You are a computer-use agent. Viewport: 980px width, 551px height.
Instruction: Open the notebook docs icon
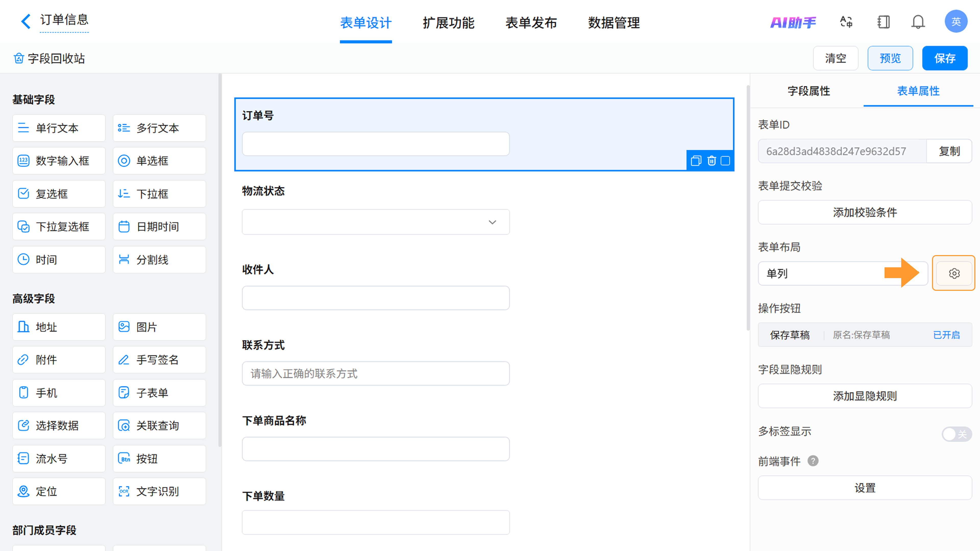883,22
